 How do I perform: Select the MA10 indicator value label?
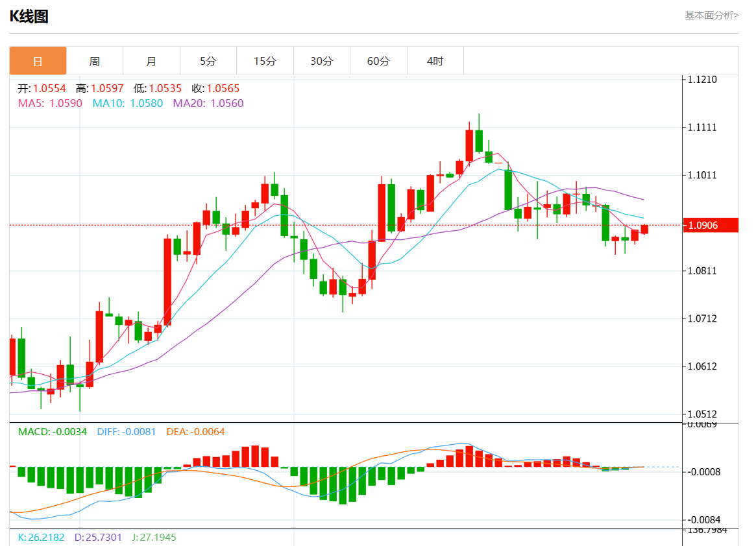[127, 103]
